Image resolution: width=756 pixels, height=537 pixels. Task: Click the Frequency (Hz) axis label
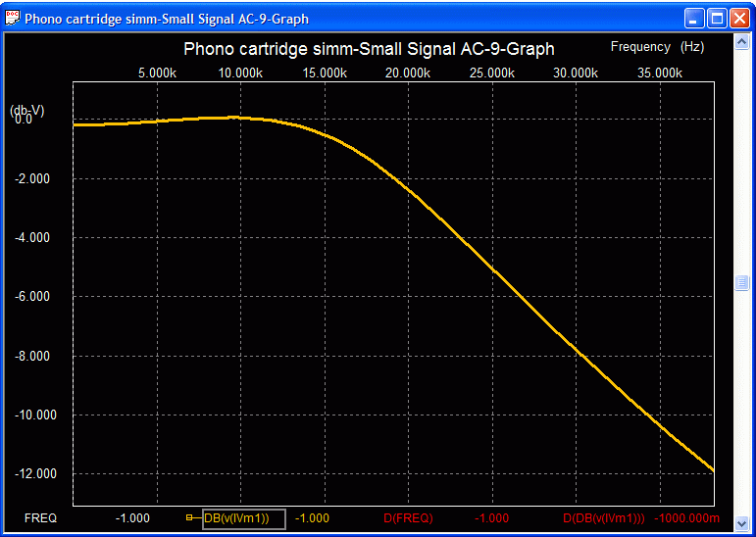pos(656,46)
